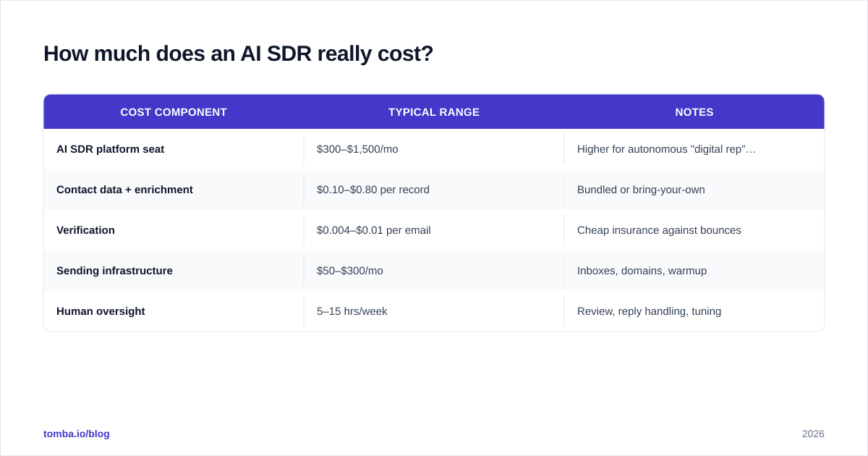Click the 'Higher for autonomous "digital rep"…' note
This screenshot has width=868, height=456.
[666, 149]
